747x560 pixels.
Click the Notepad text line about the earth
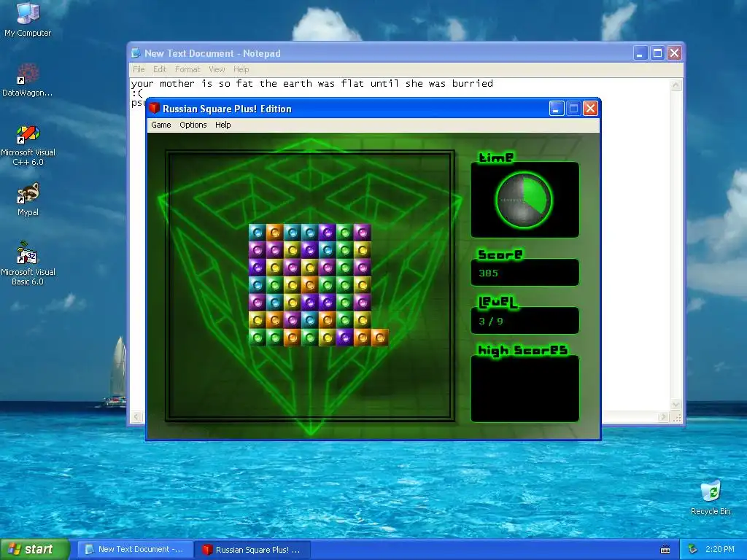tap(312, 83)
